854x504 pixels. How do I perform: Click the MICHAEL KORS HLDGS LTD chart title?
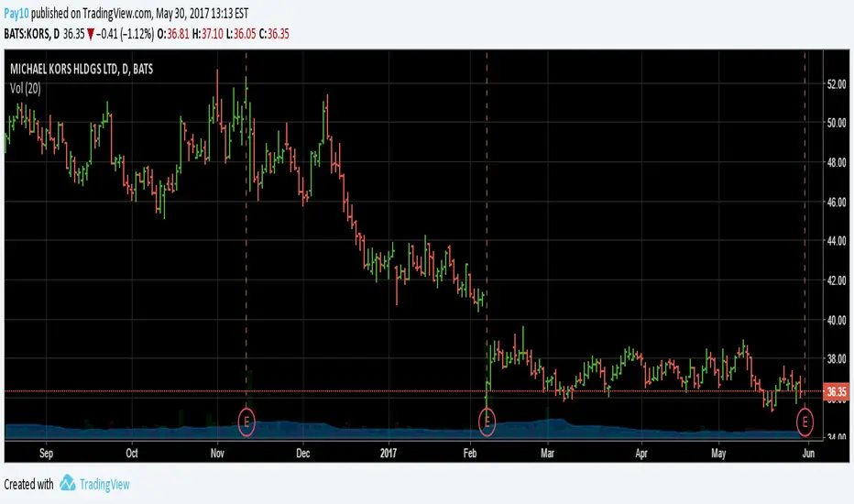coord(82,70)
